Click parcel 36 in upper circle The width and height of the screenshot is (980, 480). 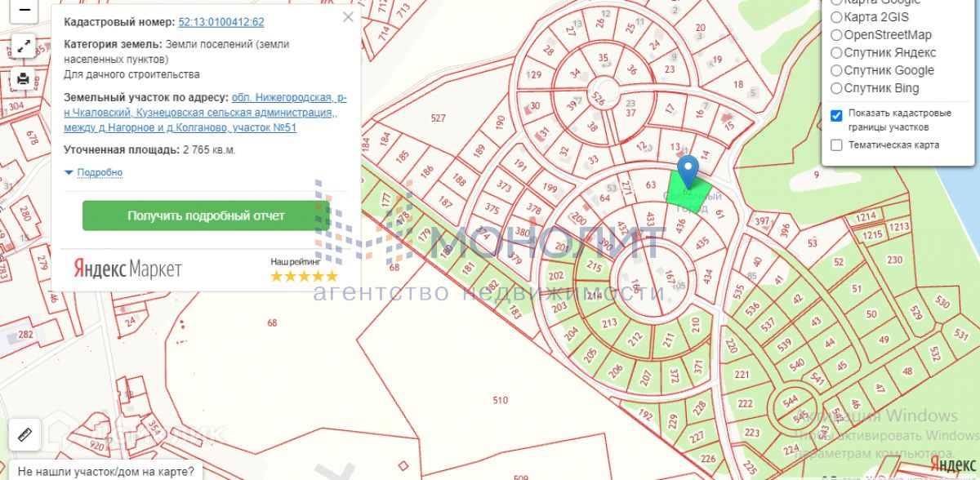click(630, 70)
